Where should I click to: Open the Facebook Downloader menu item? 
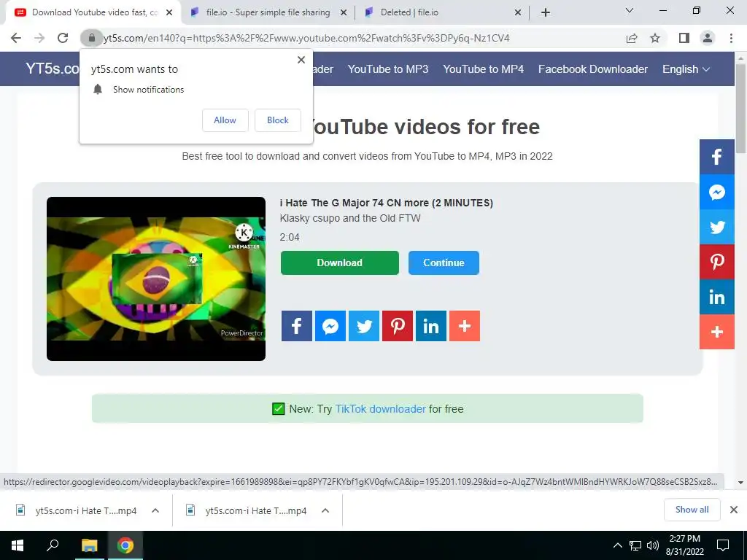pyautogui.click(x=592, y=69)
